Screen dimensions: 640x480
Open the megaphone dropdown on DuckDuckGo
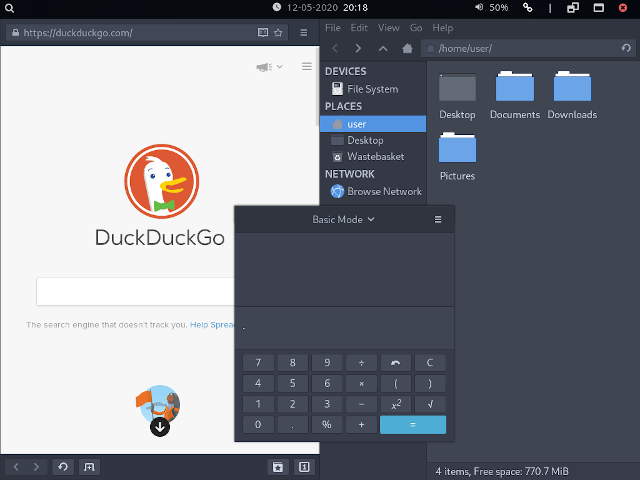pyautogui.click(x=269, y=67)
